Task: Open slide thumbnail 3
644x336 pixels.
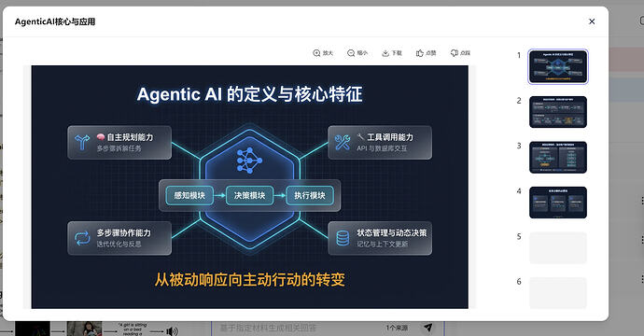Action: coord(558,158)
